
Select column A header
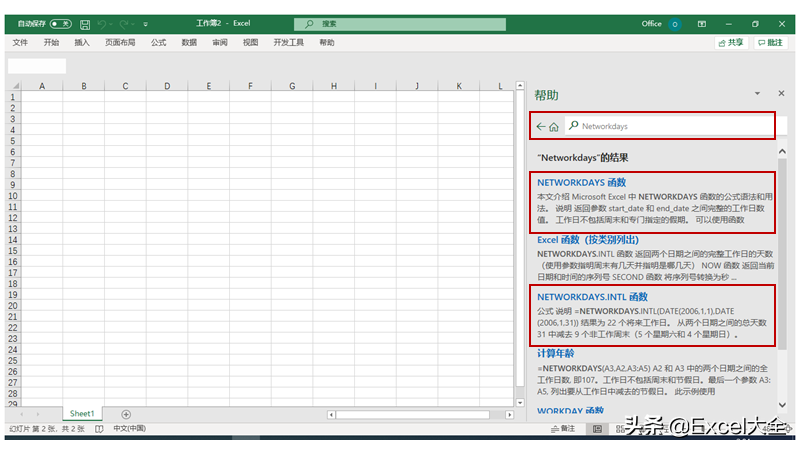pos(42,86)
